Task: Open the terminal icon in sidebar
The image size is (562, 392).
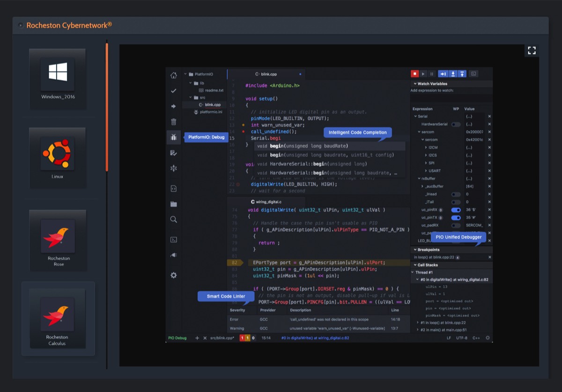Action: (173, 240)
